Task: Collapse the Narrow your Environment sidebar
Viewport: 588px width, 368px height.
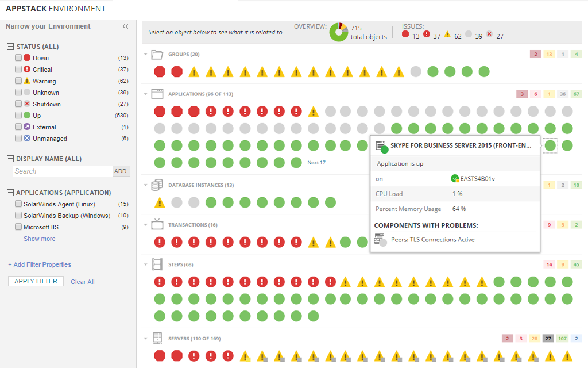Action: click(x=126, y=25)
